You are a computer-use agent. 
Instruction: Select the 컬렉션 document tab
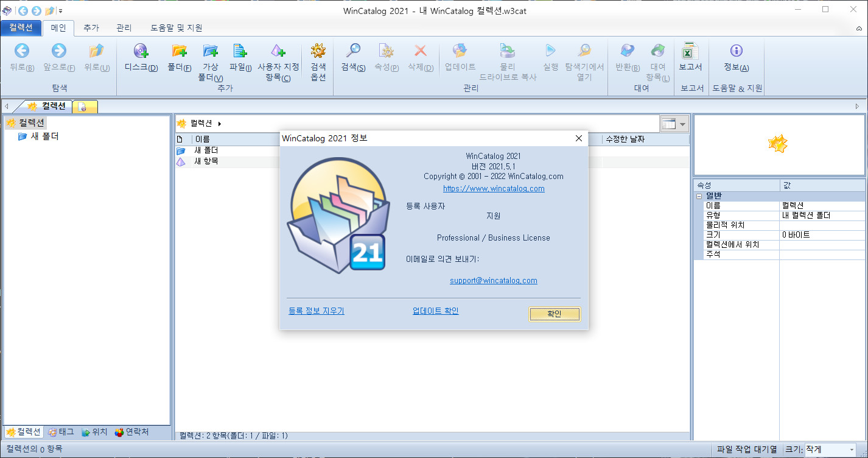(47, 106)
